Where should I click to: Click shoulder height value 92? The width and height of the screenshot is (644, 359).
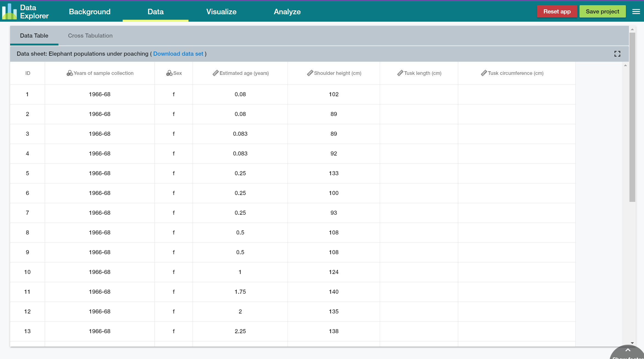click(334, 154)
